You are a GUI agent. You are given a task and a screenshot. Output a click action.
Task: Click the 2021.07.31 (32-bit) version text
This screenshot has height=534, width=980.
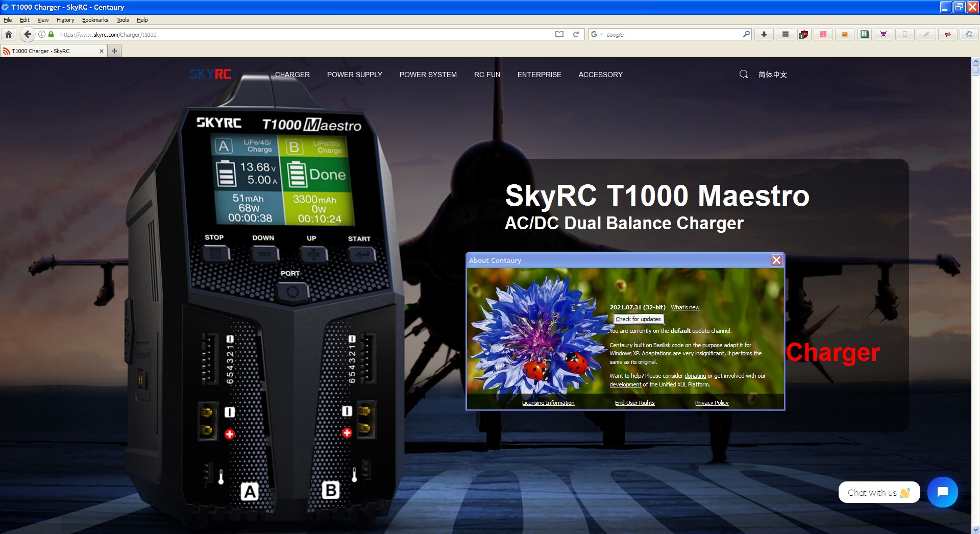pyautogui.click(x=638, y=307)
